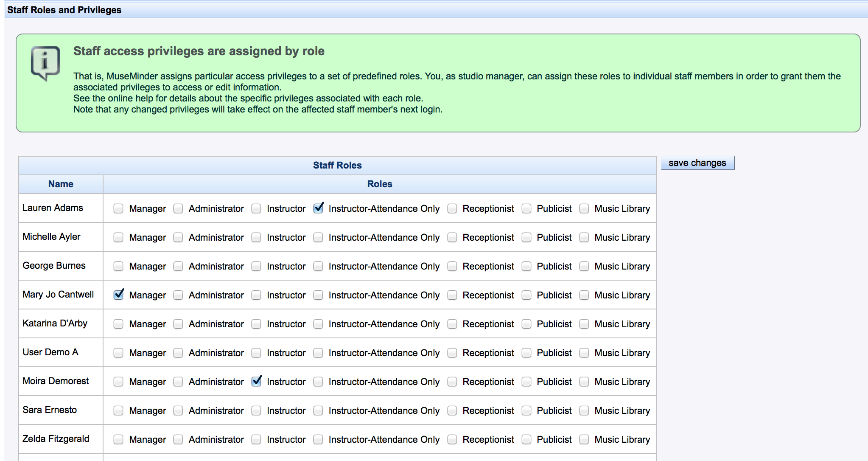
Task: Click the Name column header
Action: (x=61, y=184)
